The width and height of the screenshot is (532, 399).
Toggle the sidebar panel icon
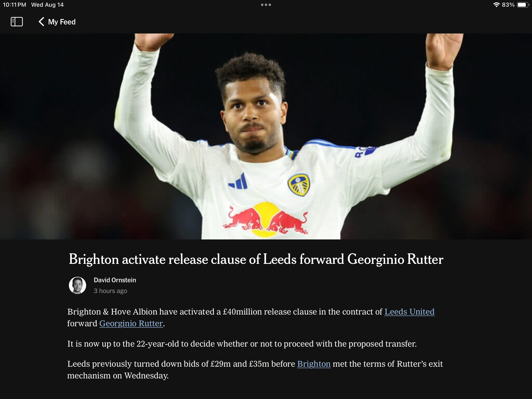coord(17,22)
